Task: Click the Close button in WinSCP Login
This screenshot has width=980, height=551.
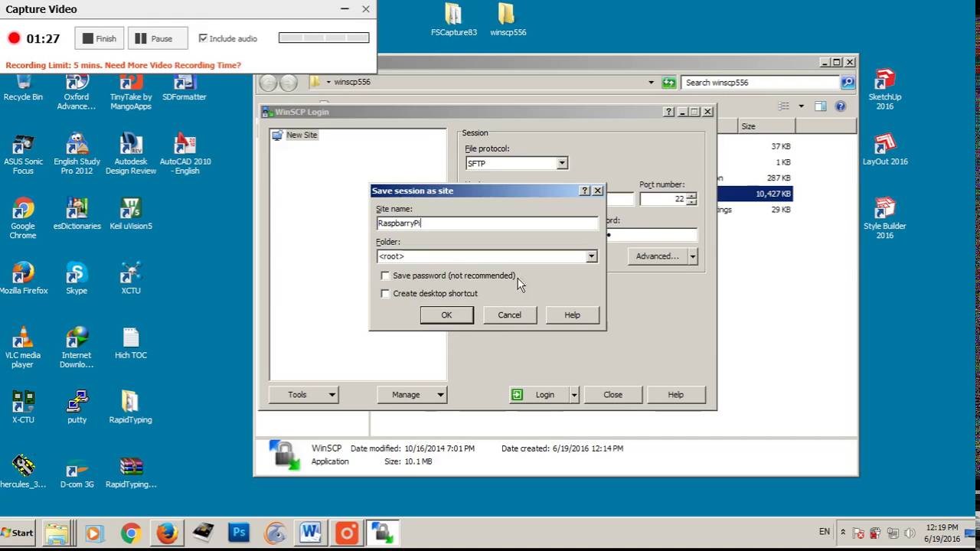Action: (612, 395)
